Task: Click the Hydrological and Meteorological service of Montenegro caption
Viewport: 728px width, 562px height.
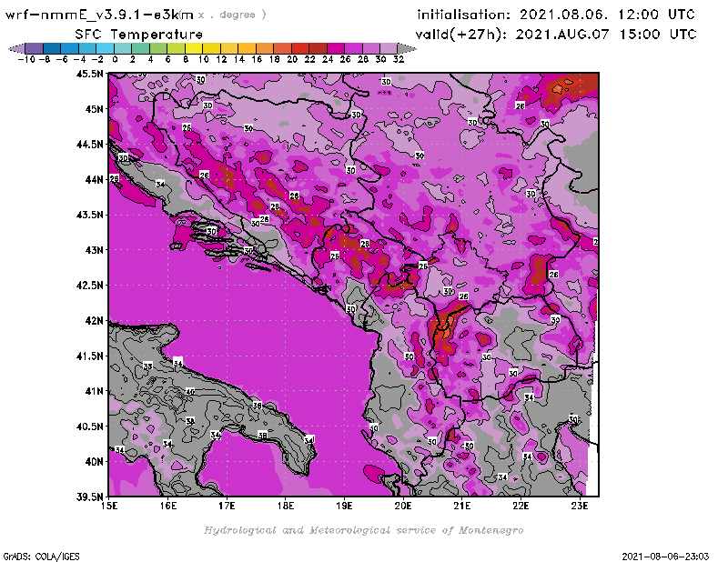Action: coord(363,530)
